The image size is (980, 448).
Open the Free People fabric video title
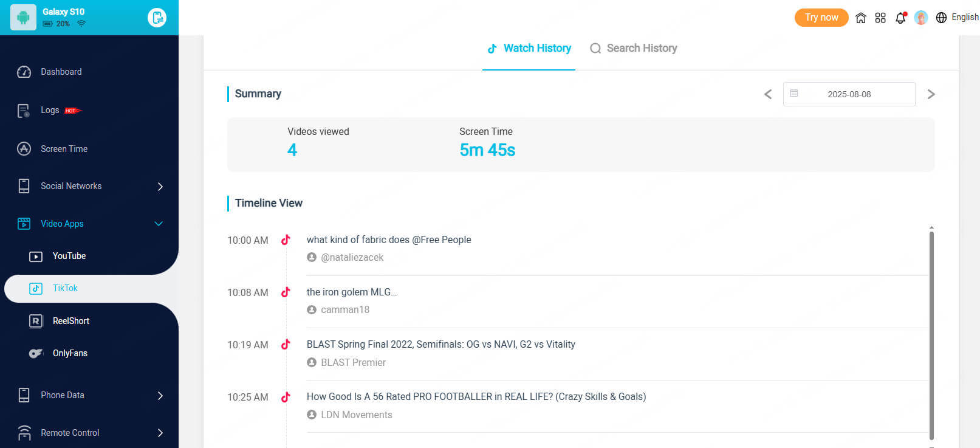389,240
